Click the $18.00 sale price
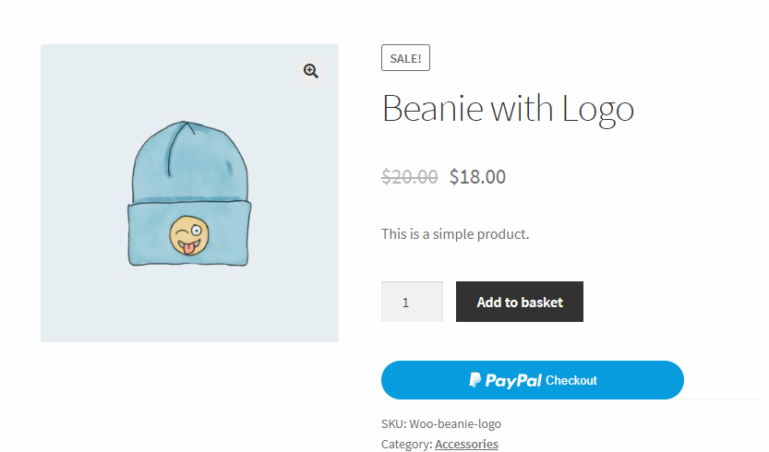The height and width of the screenshot is (452, 769). point(477,177)
